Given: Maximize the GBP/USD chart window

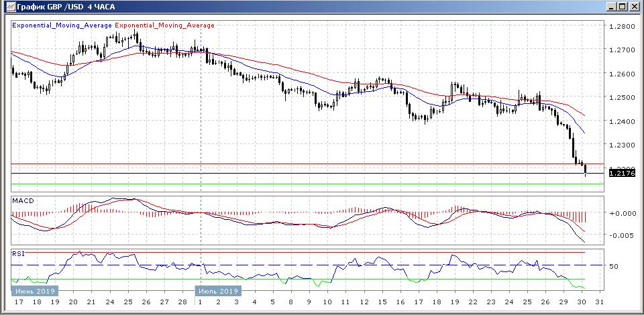Looking at the screenshot, I should (x=623, y=7).
